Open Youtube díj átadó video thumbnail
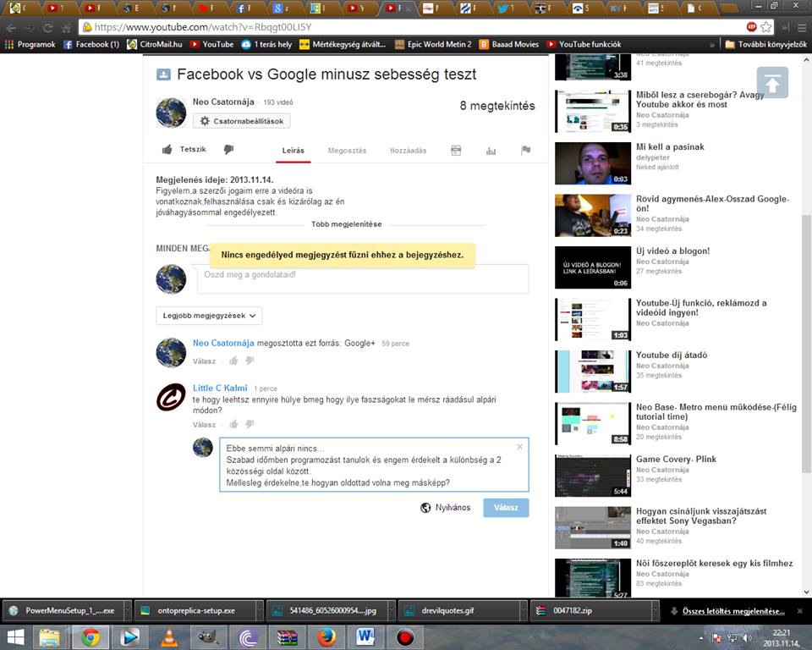This screenshot has height=650, width=812. click(593, 372)
